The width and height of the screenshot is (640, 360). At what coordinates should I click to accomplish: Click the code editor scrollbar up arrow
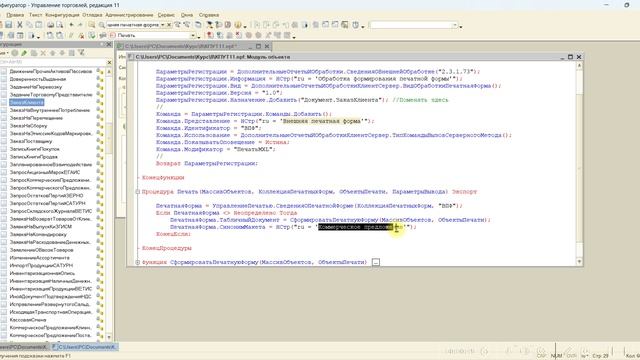click(579, 65)
